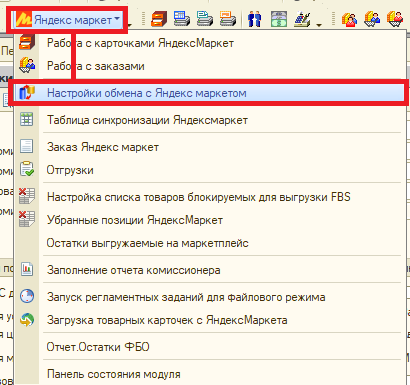This screenshot has height=385, width=410.
Task: Select Работа с заказами menu item
Action: tap(210, 66)
